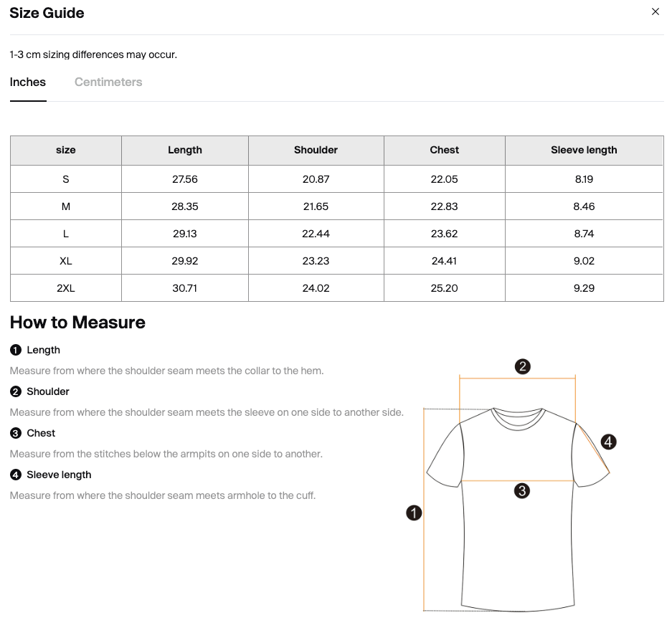672x628 pixels.
Task: Click the Sleeve length column header
Action: coord(584,151)
